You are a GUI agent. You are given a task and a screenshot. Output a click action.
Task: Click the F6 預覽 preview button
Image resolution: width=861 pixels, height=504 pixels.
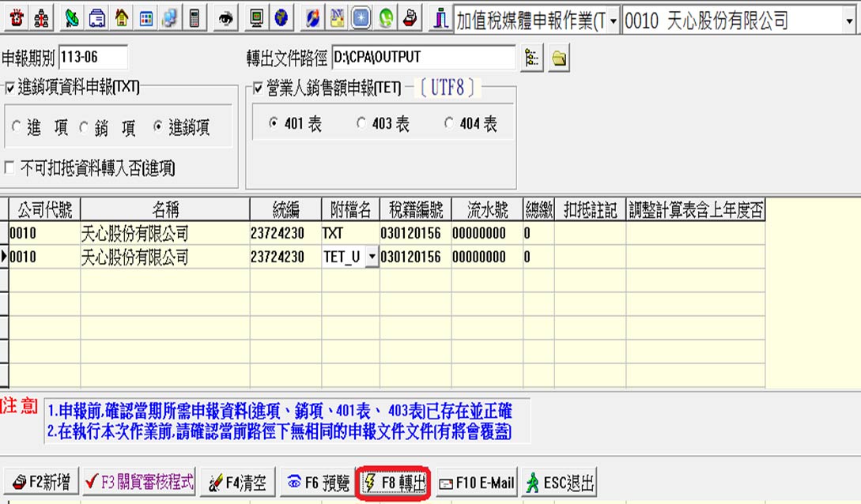[x=318, y=483]
